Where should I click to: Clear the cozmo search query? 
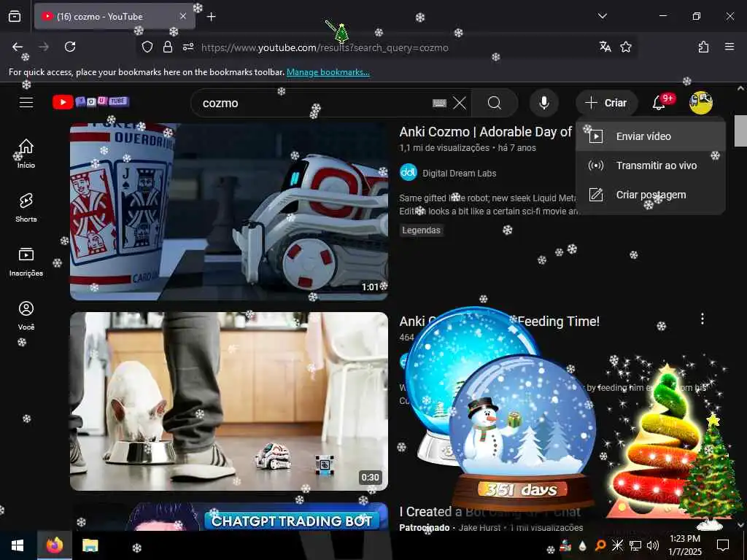(460, 103)
